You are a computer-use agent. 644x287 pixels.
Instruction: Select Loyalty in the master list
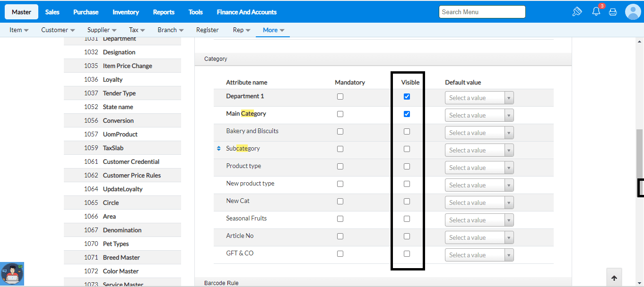click(113, 79)
